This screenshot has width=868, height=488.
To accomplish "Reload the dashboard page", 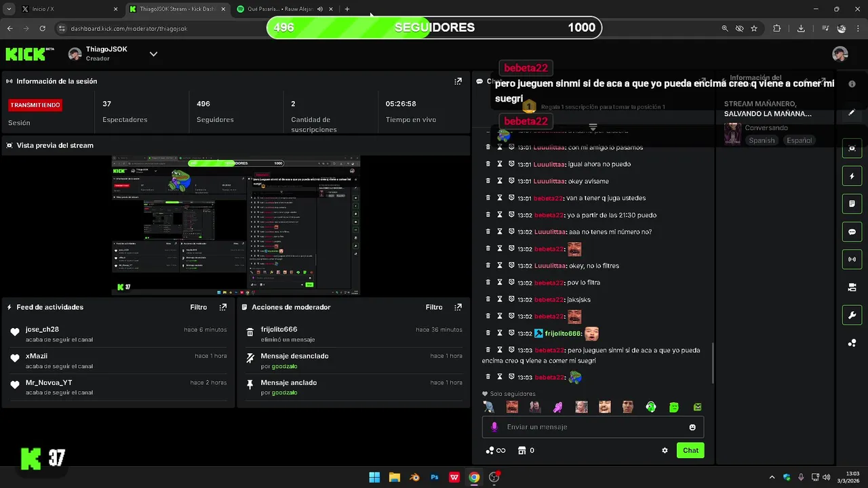I will coord(42,28).
